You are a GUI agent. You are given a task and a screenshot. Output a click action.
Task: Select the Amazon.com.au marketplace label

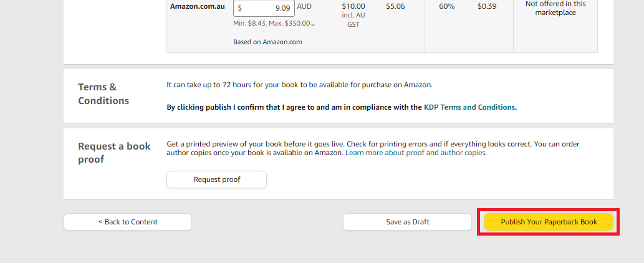[x=197, y=7]
